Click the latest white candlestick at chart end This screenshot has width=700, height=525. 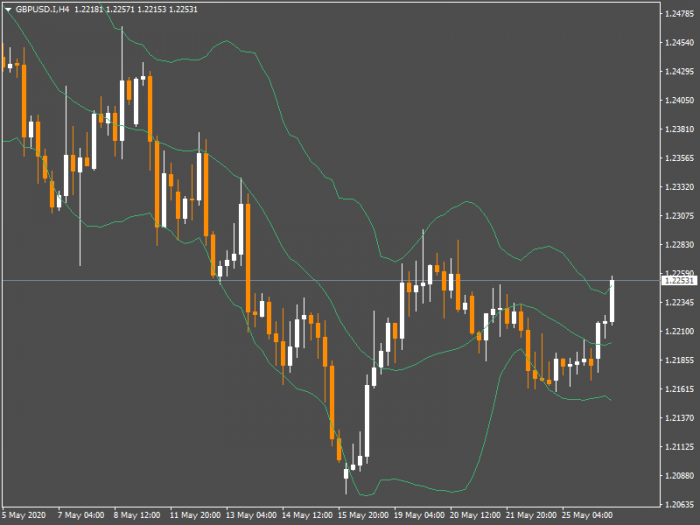pos(612,300)
